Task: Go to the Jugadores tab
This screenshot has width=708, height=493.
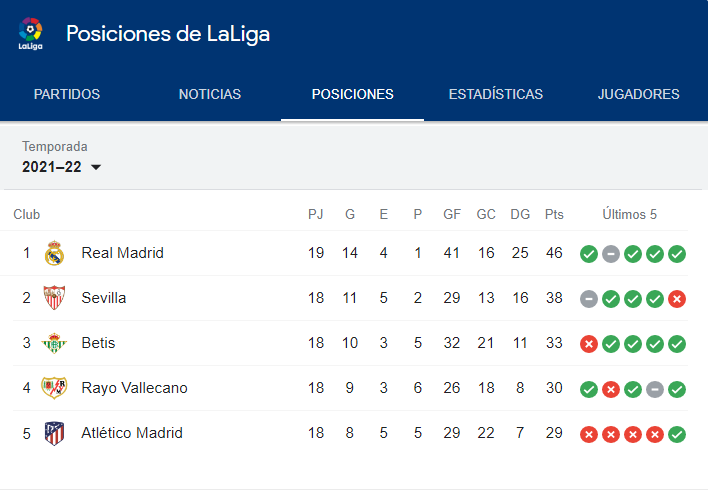Action: click(x=638, y=94)
